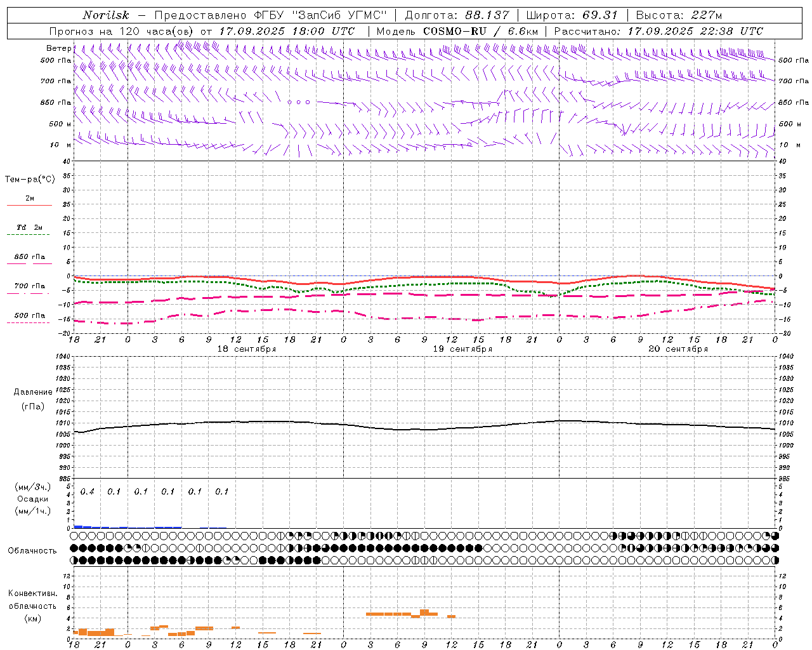Click the "700 гПа" temperature legend entry

pos(30,286)
